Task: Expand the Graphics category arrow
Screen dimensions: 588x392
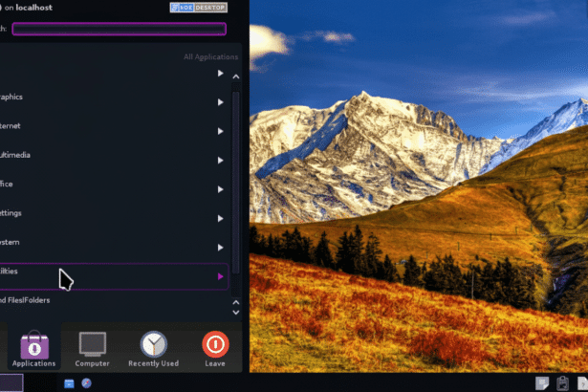Action: point(221,102)
